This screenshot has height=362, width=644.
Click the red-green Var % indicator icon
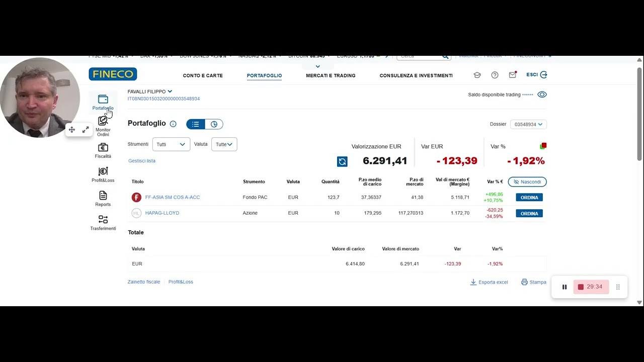543,146
